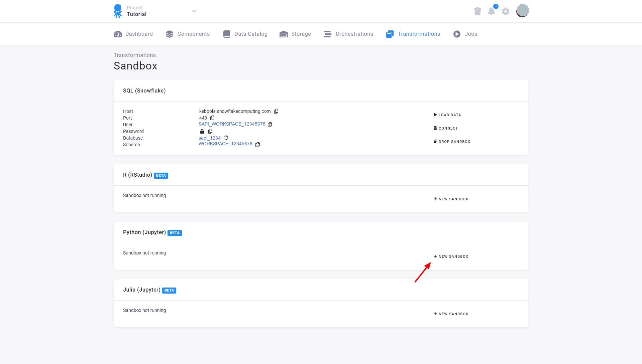The width and height of the screenshot is (642, 364).
Task: Click the sapi_1234 database text
Action: 210,138
